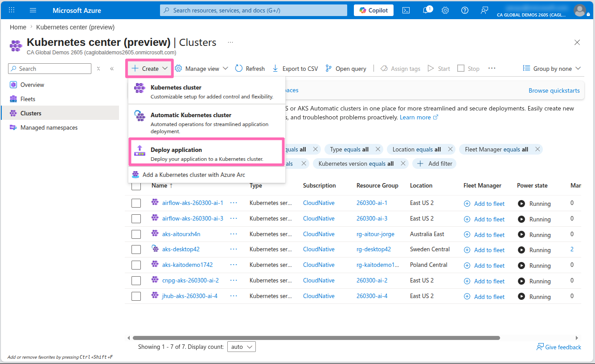
Task: Refresh the clusters list
Action: click(x=250, y=69)
